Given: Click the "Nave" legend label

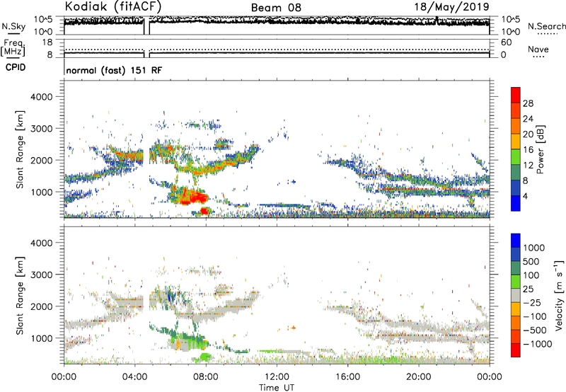Looking at the screenshot, I should click(x=538, y=49).
